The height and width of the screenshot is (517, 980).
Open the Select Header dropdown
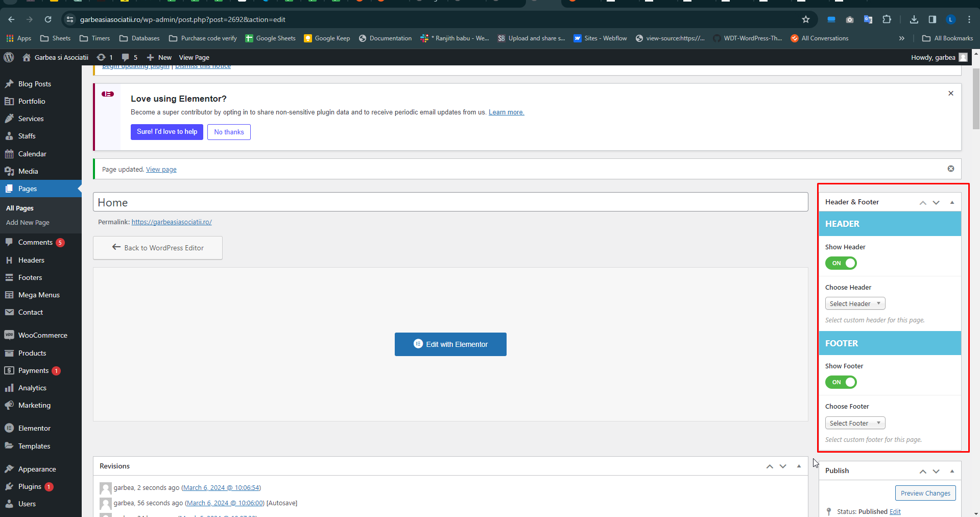pyautogui.click(x=855, y=303)
